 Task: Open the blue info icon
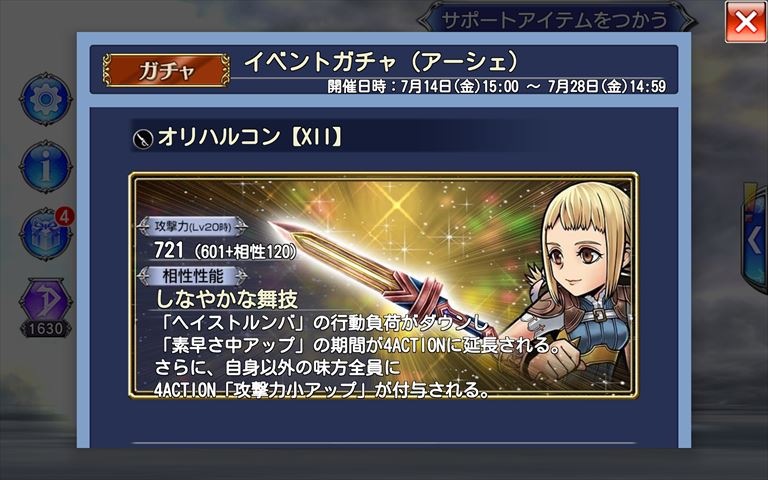pyautogui.click(x=46, y=167)
